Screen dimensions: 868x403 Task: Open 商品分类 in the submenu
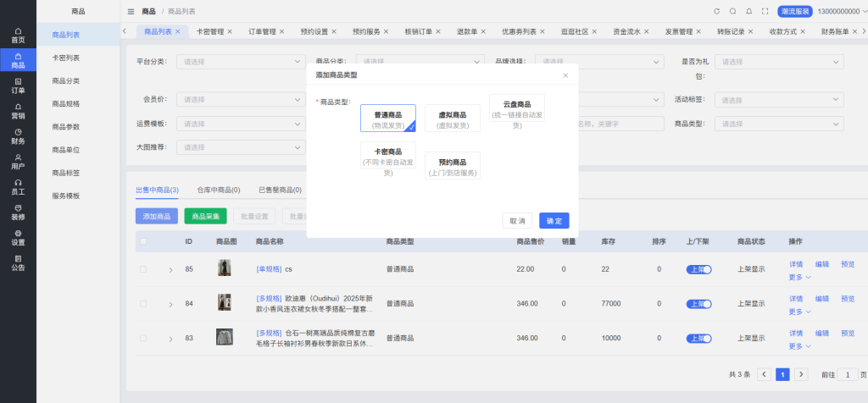tap(66, 80)
